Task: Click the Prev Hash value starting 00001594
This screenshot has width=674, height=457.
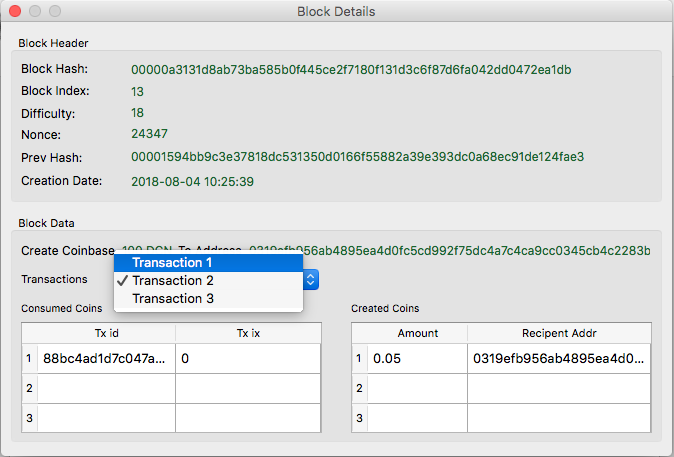Action: click(358, 156)
